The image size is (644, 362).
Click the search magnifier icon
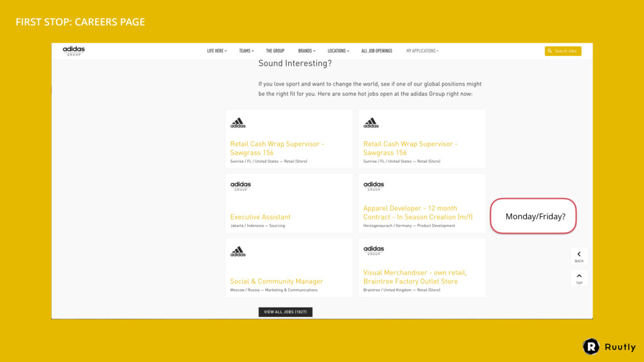(550, 51)
